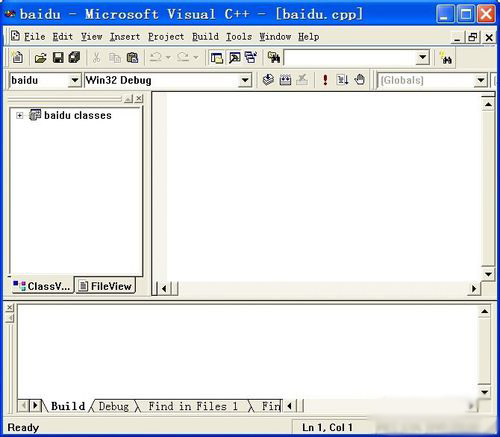Close the workspace pane with its X
Screen dimensions: 500x437
point(139,98)
